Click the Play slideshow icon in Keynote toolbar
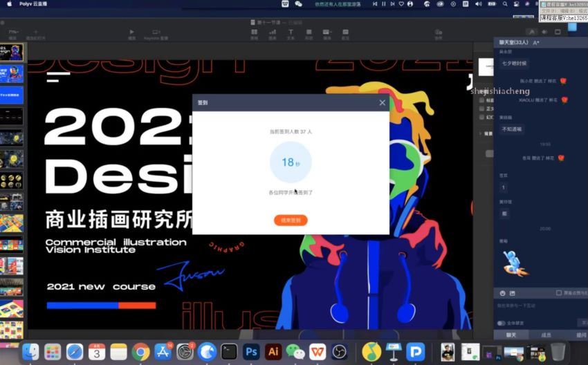This screenshot has height=365, width=588. tap(131, 32)
